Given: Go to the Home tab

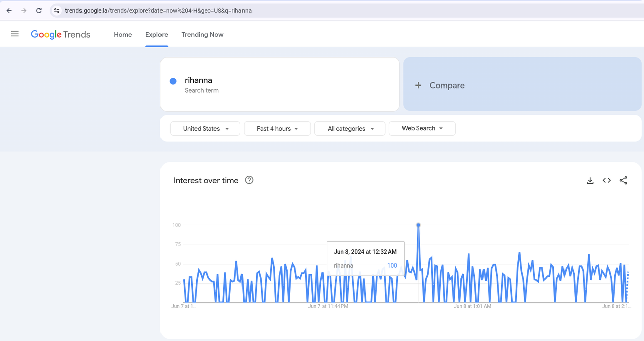Looking at the screenshot, I should pos(123,34).
